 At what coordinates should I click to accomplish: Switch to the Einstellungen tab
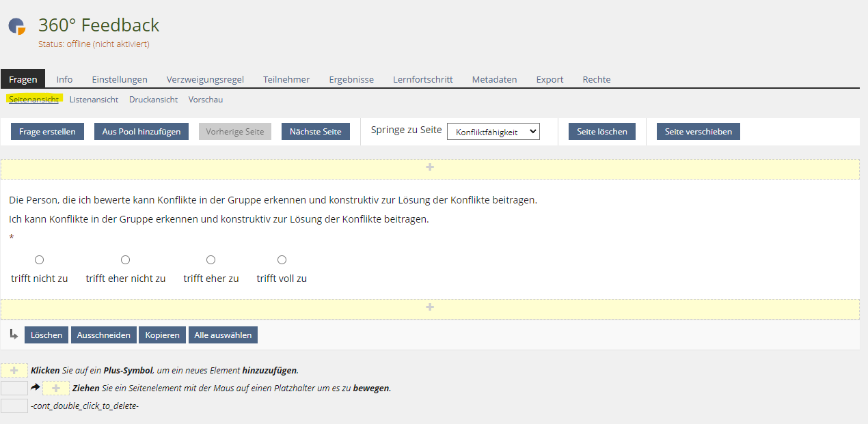tap(120, 79)
